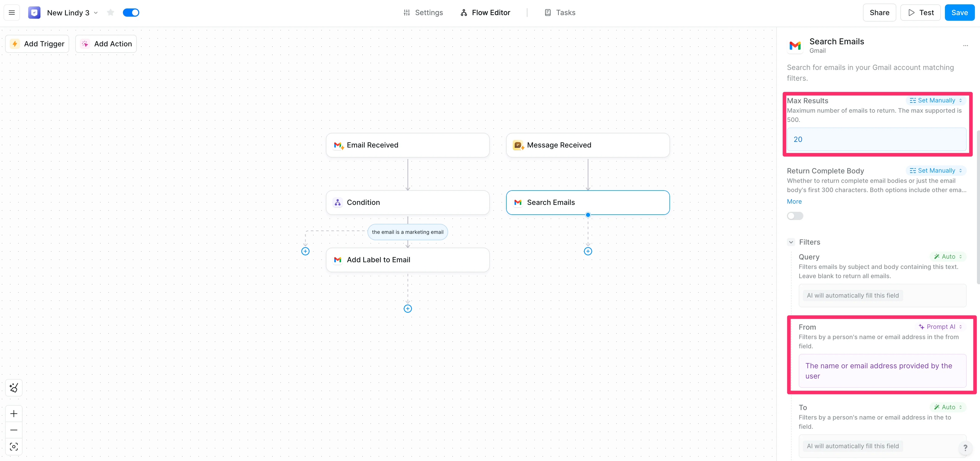Enable Return Complete Body toggle
This screenshot has height=461, width=980.
795,216
